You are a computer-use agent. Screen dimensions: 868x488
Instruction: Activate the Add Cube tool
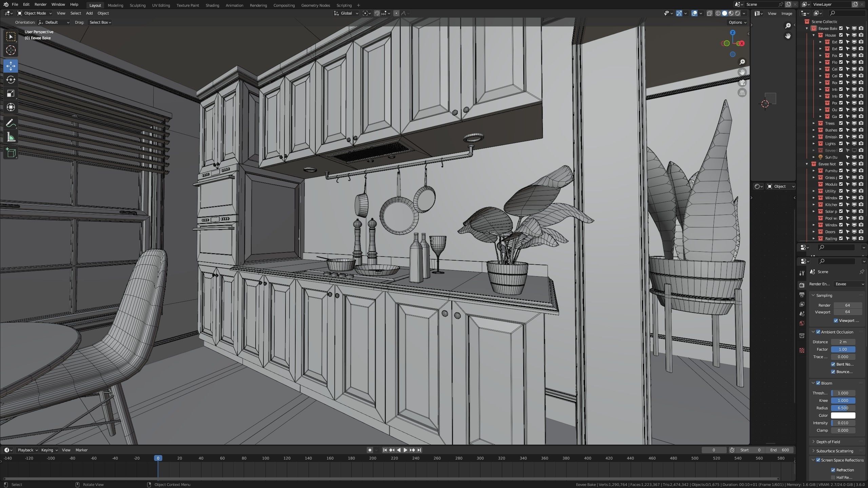pyautogui.click(x=11, y=153)
